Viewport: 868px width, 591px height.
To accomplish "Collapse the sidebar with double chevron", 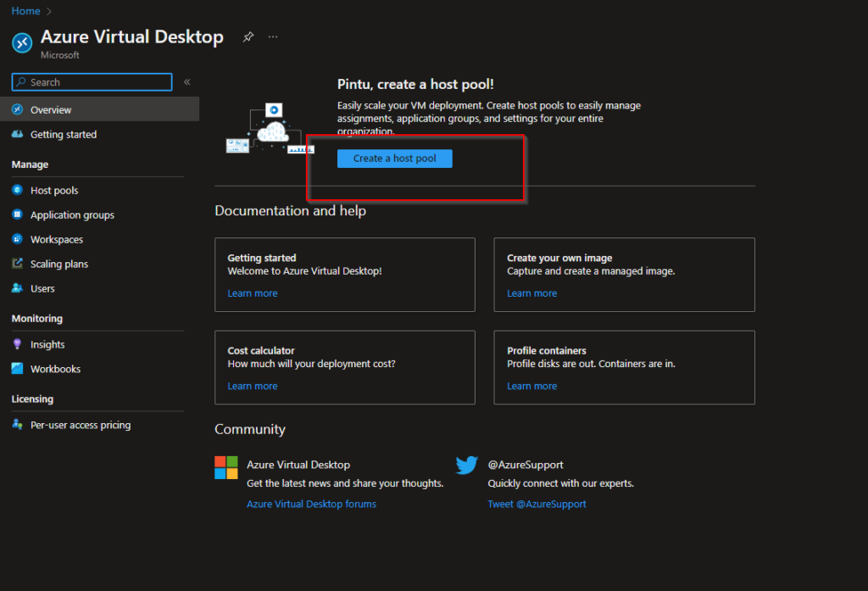I will point(187,82).
